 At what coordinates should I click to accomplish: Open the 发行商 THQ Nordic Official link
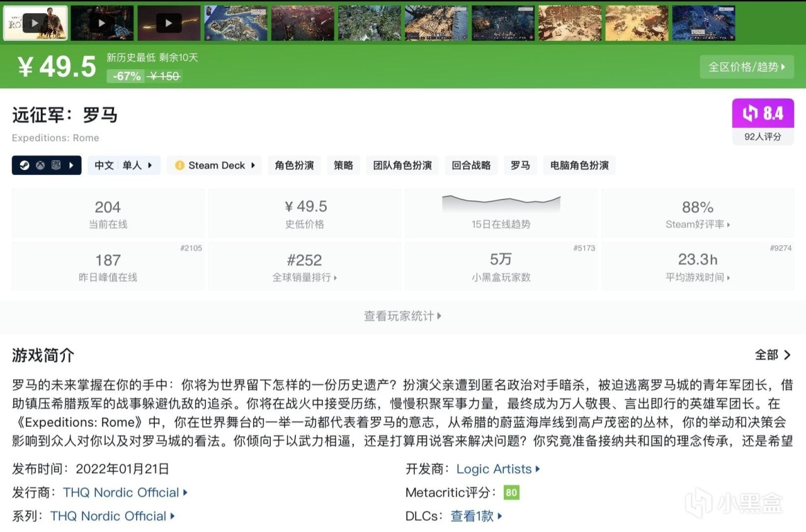pyautogui.click(x=125, y=492)
